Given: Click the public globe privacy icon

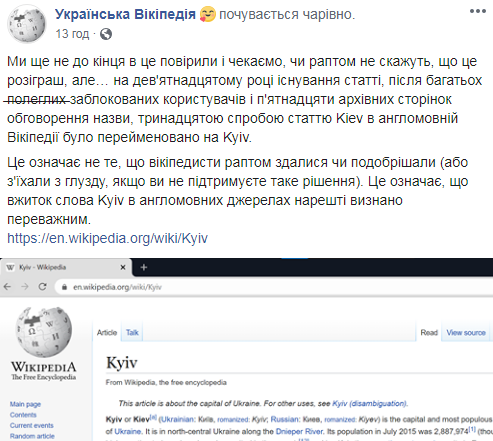Looking at the screenshot, I should pyautogui.click(x=106, y=34).
